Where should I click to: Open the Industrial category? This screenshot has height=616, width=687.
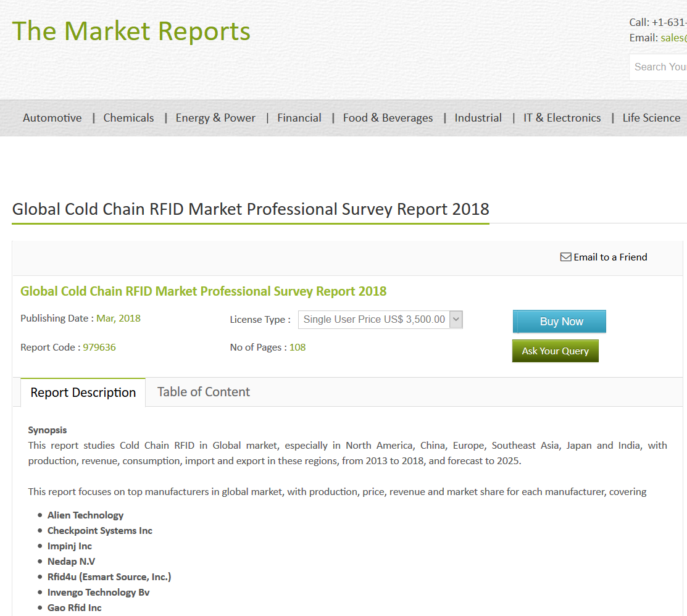[x=478, y=118]
